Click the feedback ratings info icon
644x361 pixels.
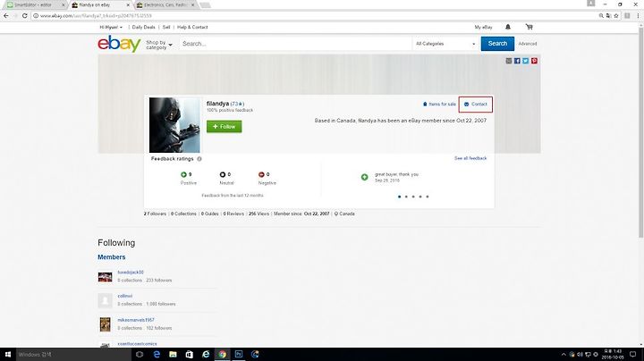pyautogui.click(x=199, y=159)
